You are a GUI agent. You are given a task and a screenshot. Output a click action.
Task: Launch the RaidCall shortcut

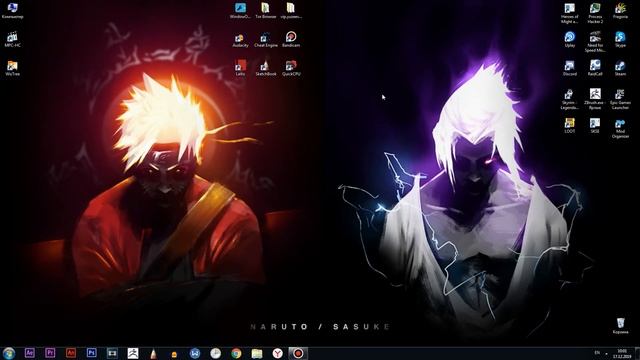point(595,68)
